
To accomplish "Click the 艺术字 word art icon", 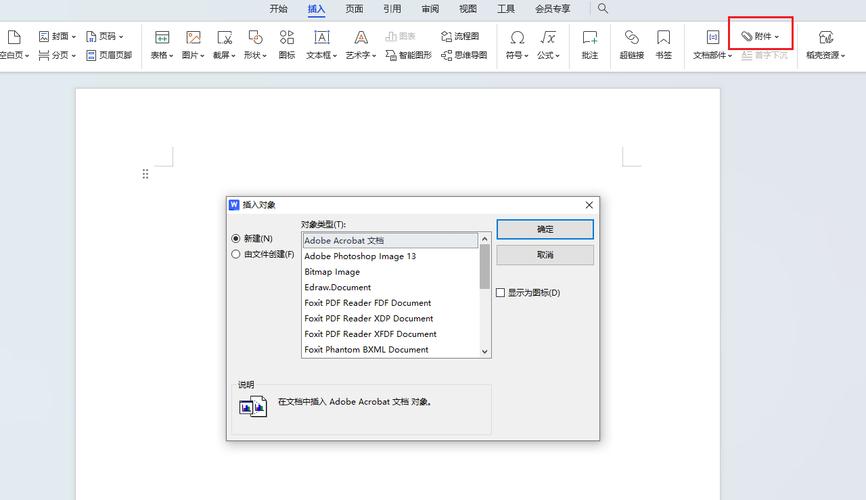I will click(361, 37).
